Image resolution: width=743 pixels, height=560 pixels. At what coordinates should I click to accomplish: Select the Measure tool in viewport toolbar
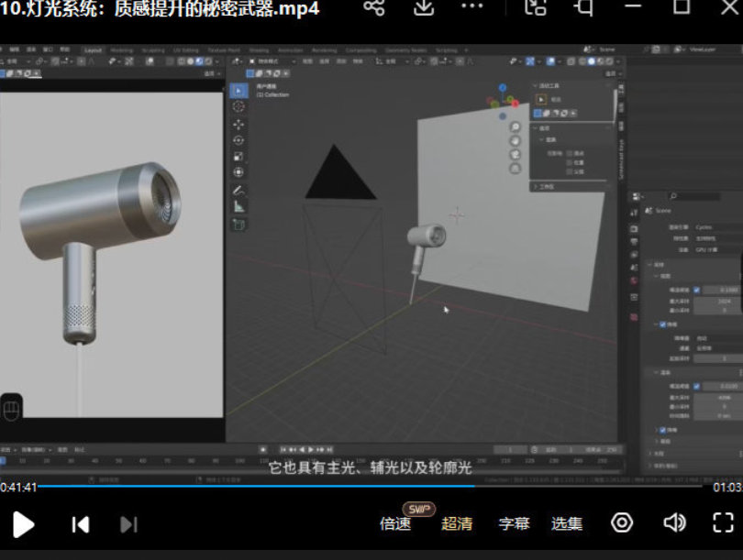click(x=238, y=207)
